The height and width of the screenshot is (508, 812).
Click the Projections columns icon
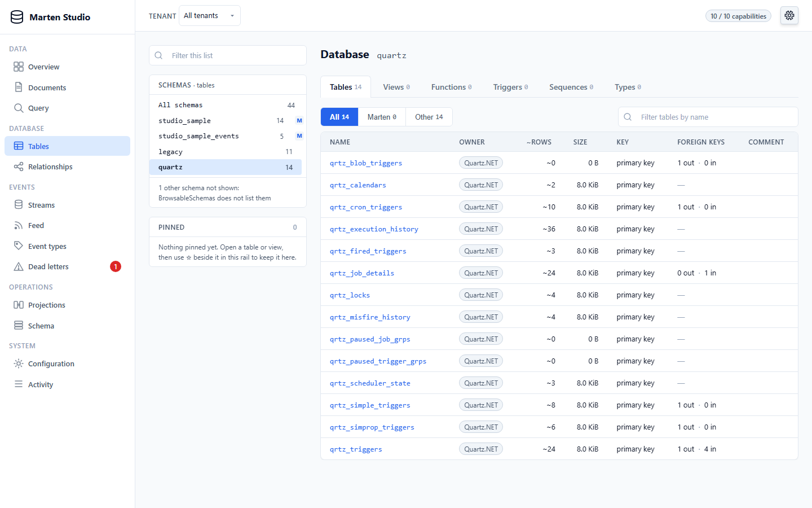click(x=19, y=305)
